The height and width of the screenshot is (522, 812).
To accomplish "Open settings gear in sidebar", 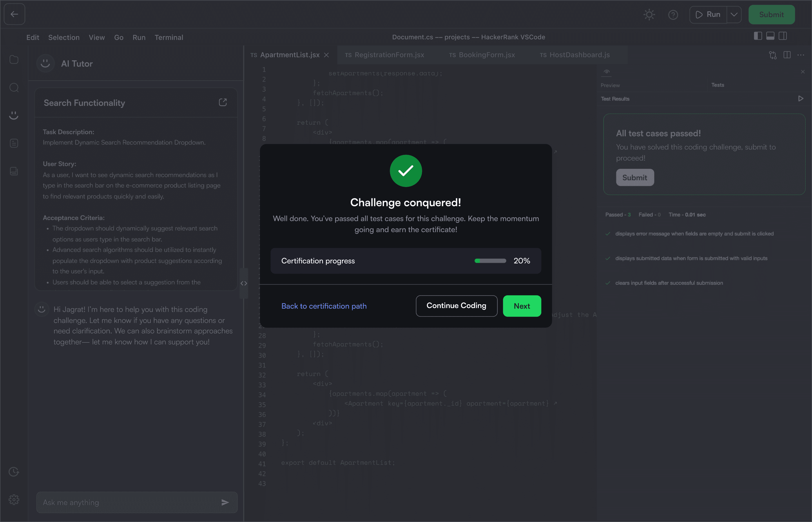I will (14, 499).
